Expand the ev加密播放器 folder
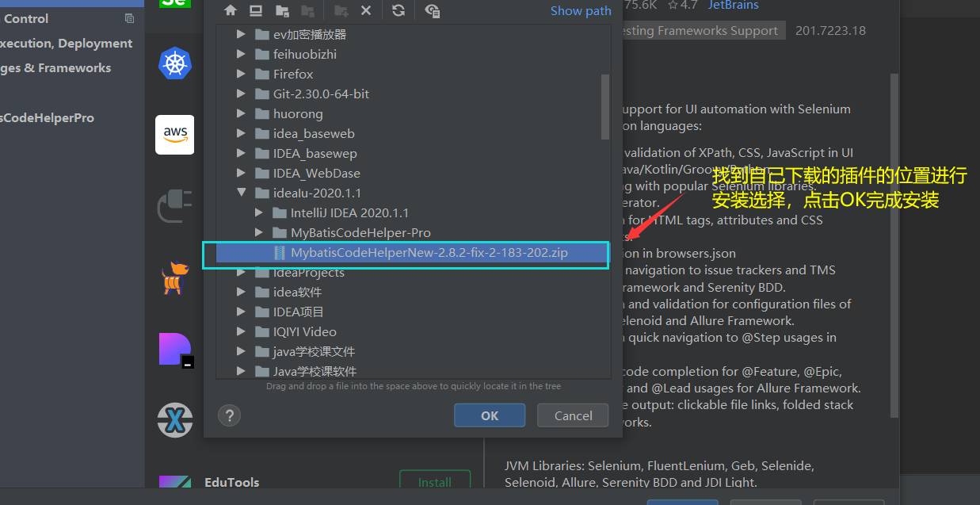 (242, 35)
